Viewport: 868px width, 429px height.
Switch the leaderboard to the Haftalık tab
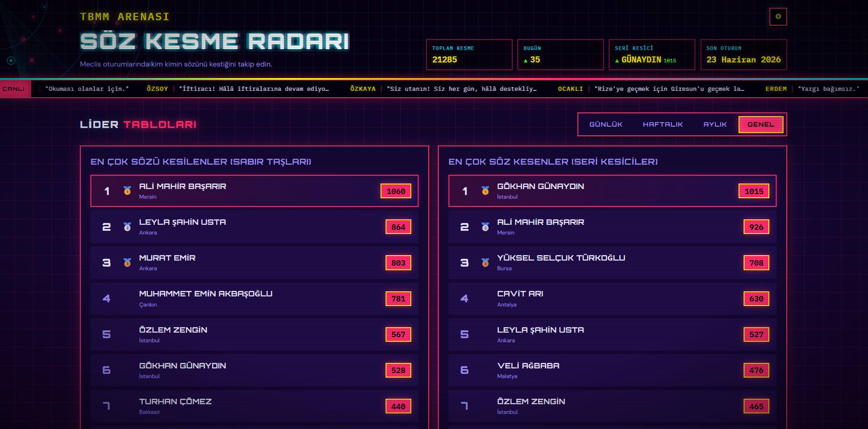[663, 124]
